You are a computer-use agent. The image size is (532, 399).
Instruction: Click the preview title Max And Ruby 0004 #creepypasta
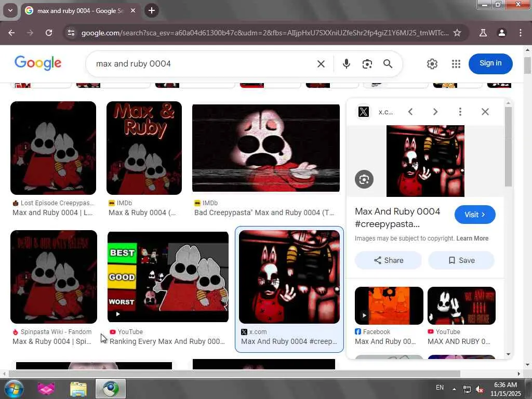tap(397, 218)
